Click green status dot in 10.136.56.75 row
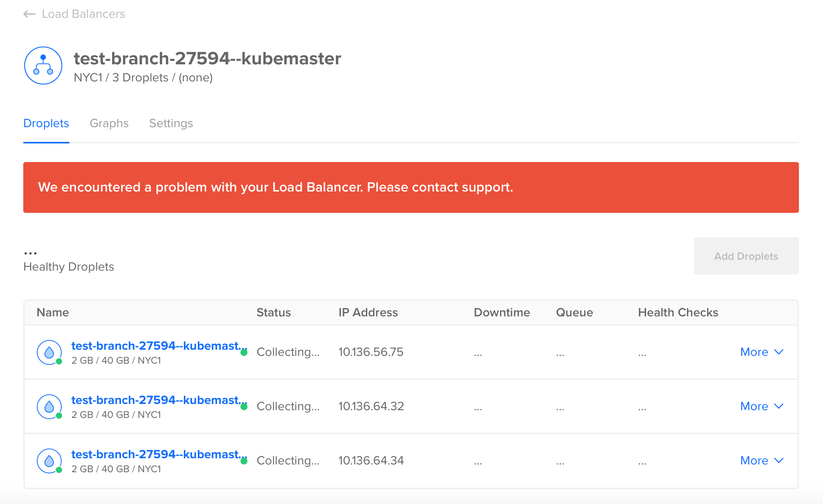Screen dimensions: 823x504 coord(244,352)
